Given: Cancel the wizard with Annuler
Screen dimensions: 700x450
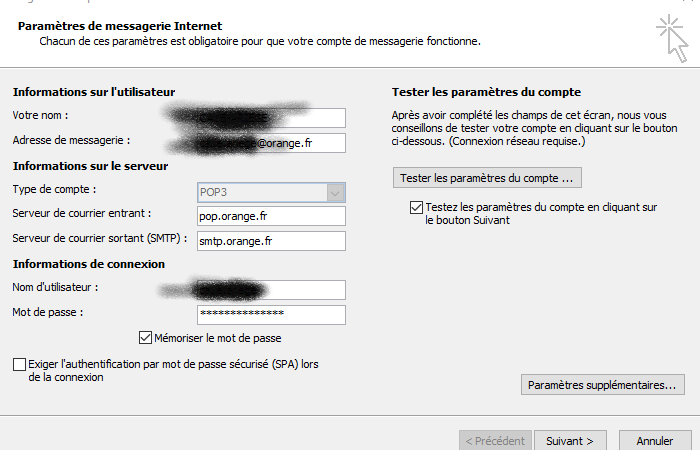Looking at the screenshot, I should tap(654, 440).
